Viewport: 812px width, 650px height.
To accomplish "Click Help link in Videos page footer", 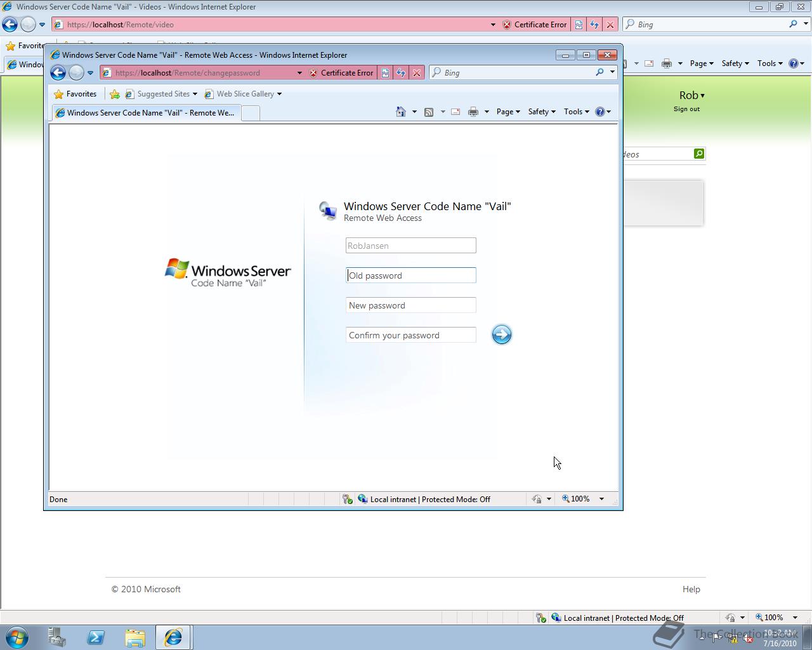I will click(x=691, y=589).
